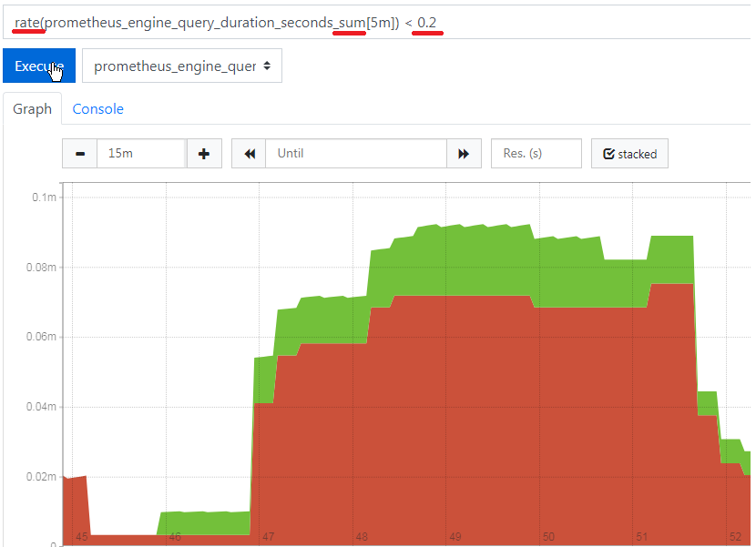Click the 0.06m y-axis label
This screenshot has height=547, width=756.
click(x=41, y=337)
